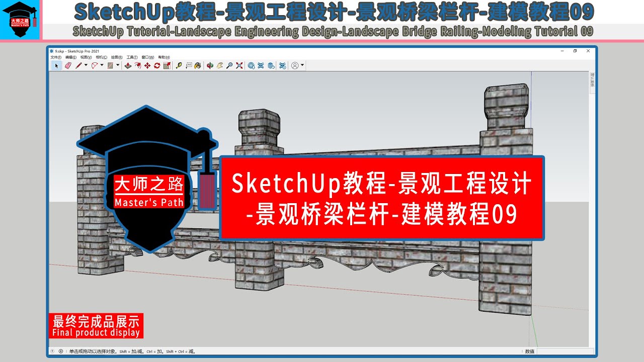
Task: Close the SketchUp Pro window
Action: pos(588,51)
